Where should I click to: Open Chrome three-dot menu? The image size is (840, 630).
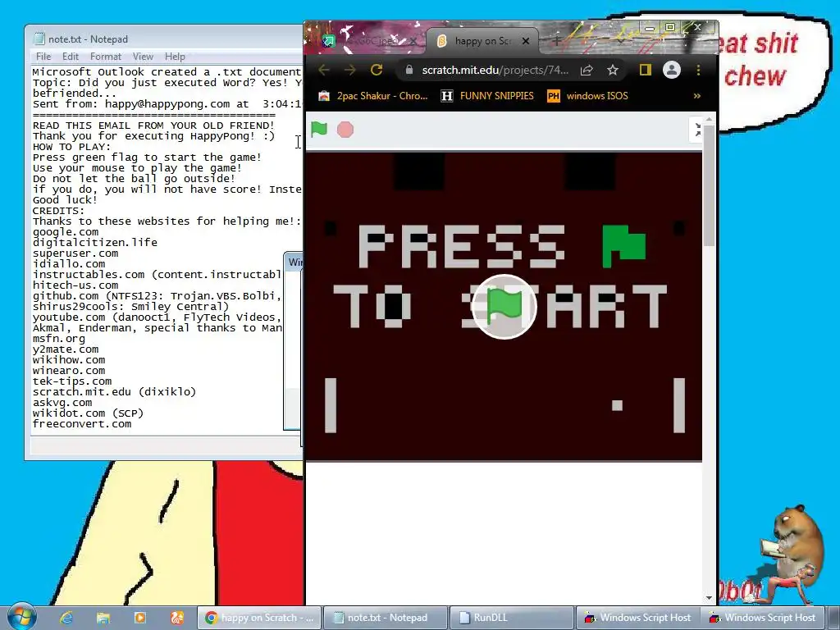[x=698, y=71]
